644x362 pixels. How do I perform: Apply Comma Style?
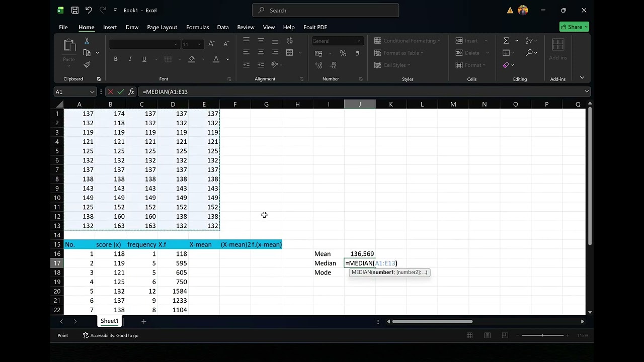[x=358, y=53]
